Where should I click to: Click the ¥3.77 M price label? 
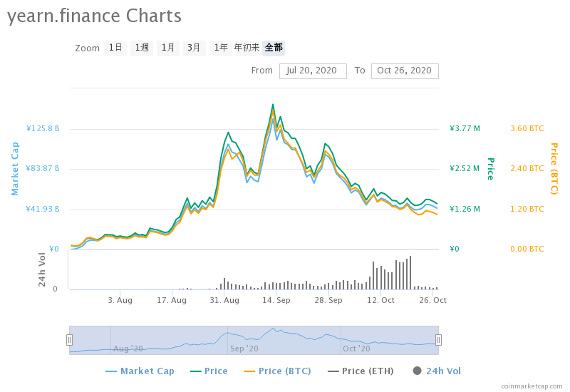coord(465,129)
